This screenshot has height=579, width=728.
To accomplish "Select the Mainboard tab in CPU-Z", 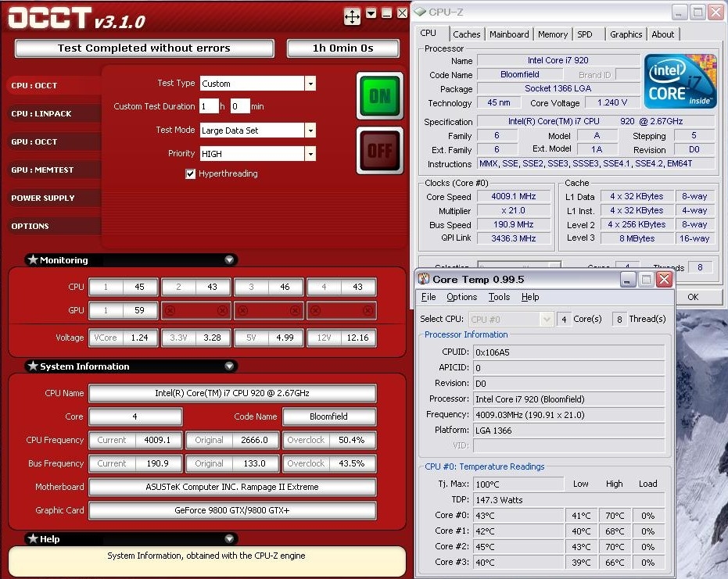I will 509,34.
